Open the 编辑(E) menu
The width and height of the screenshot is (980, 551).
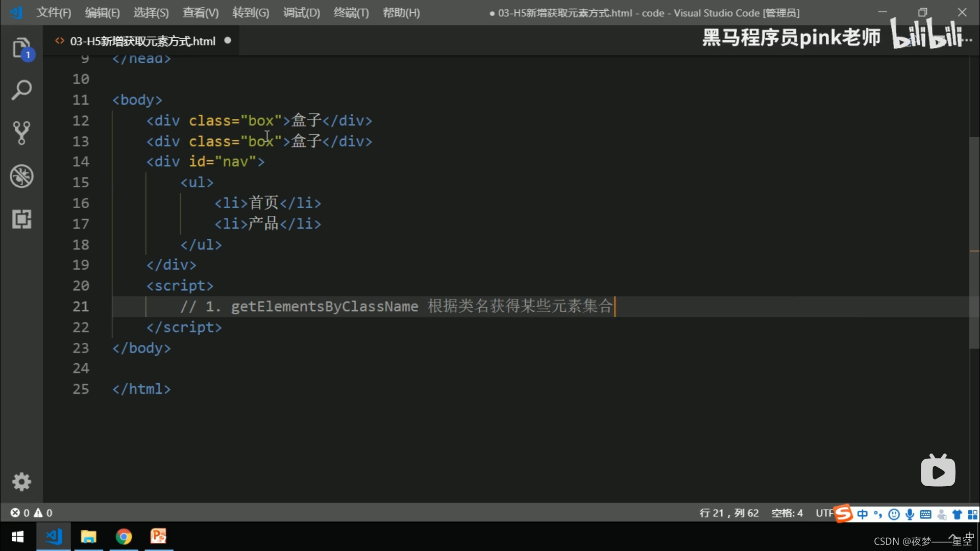(x=102, y=13)
